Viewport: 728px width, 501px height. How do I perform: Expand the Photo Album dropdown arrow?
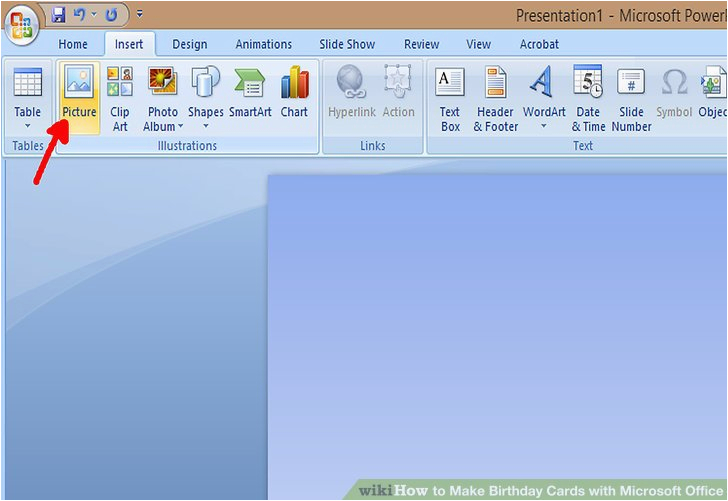click(x=181, y=126)
